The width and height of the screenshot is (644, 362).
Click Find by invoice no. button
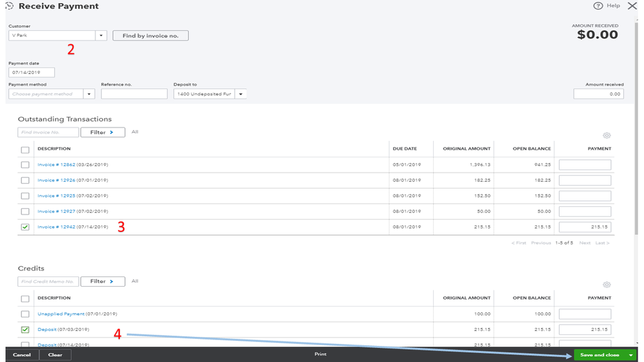(151, 35)
